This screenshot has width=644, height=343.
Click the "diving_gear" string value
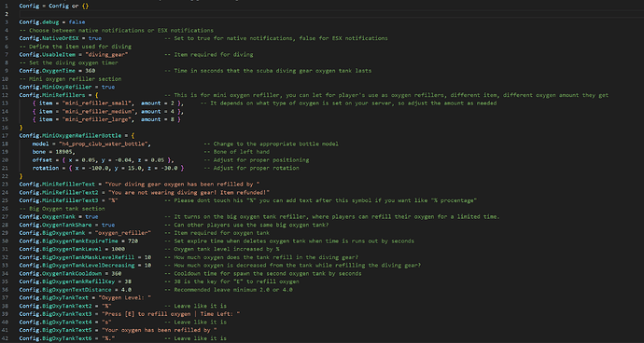pos(106,55)
